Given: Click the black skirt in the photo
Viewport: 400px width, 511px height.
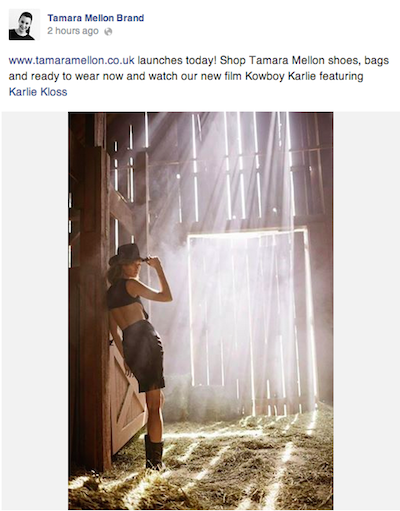Looking at the screenshot, I should [144, 355].
